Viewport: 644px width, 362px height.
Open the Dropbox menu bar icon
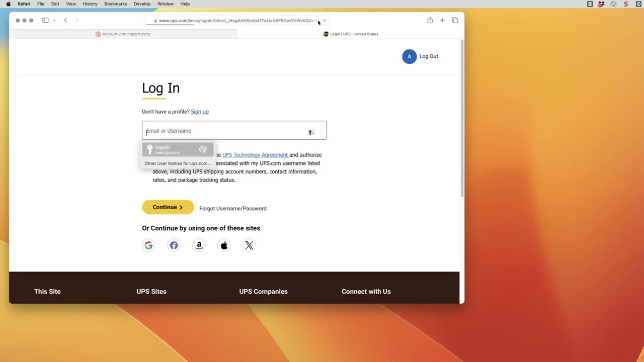tap(601, 4)
